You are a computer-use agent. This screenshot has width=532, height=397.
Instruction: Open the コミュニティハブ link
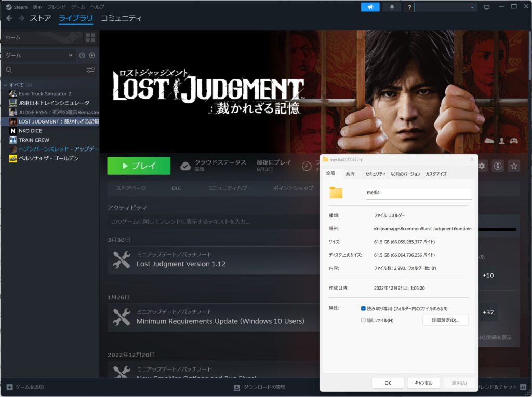(x=227, y=188)
